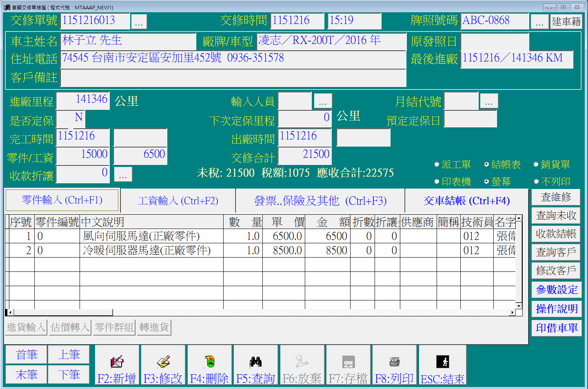Open 交車結帳 (Ctrl+F4) tab

467,201
